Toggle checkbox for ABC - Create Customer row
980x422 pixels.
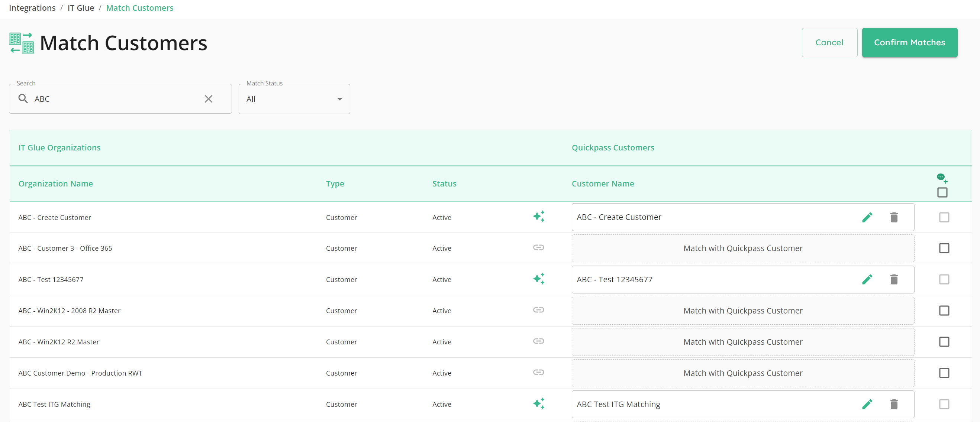tap(944, 217)
